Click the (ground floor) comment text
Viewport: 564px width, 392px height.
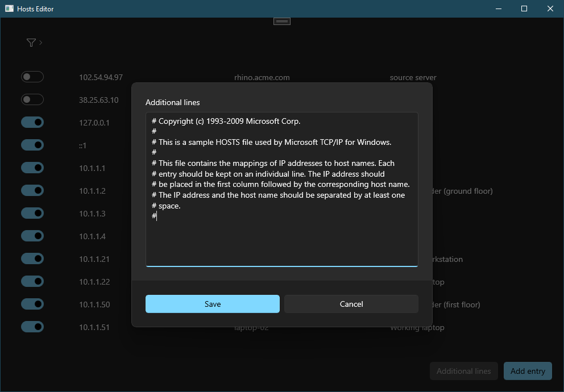468,191
